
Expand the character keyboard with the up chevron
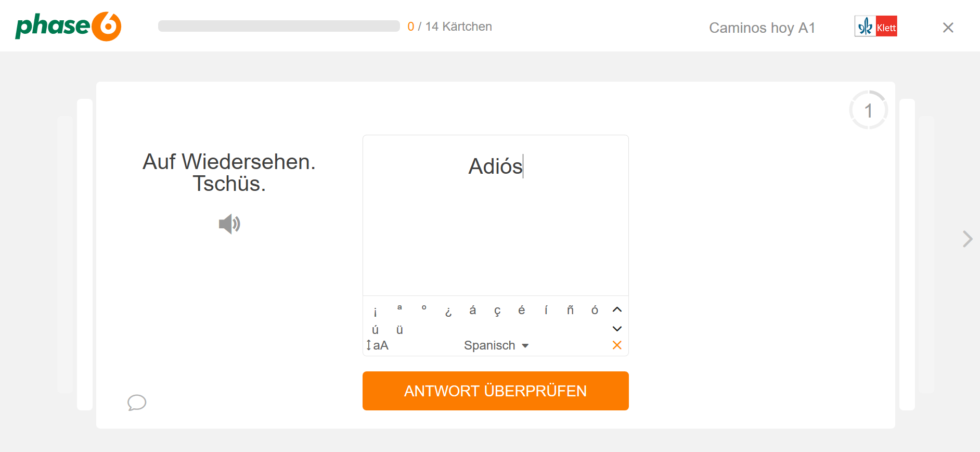(617, 309)
